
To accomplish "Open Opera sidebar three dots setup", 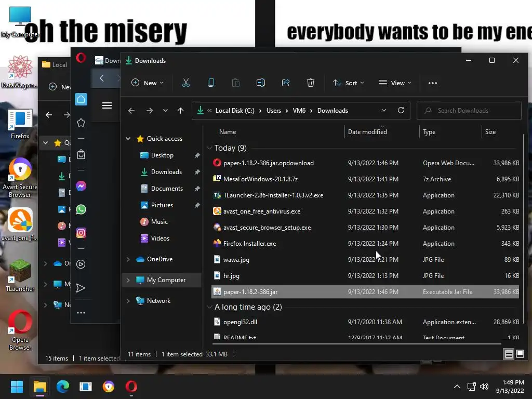I will tap(81, 312).
